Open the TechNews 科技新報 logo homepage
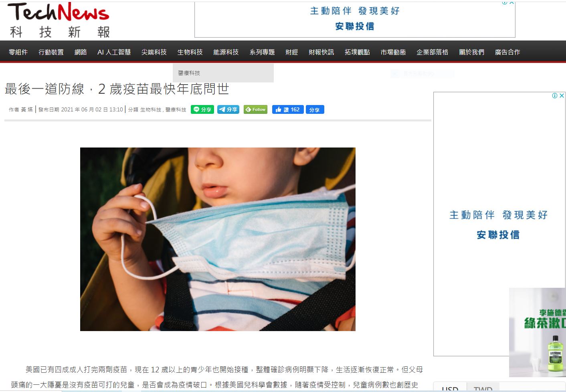 (x=59, y=20)
